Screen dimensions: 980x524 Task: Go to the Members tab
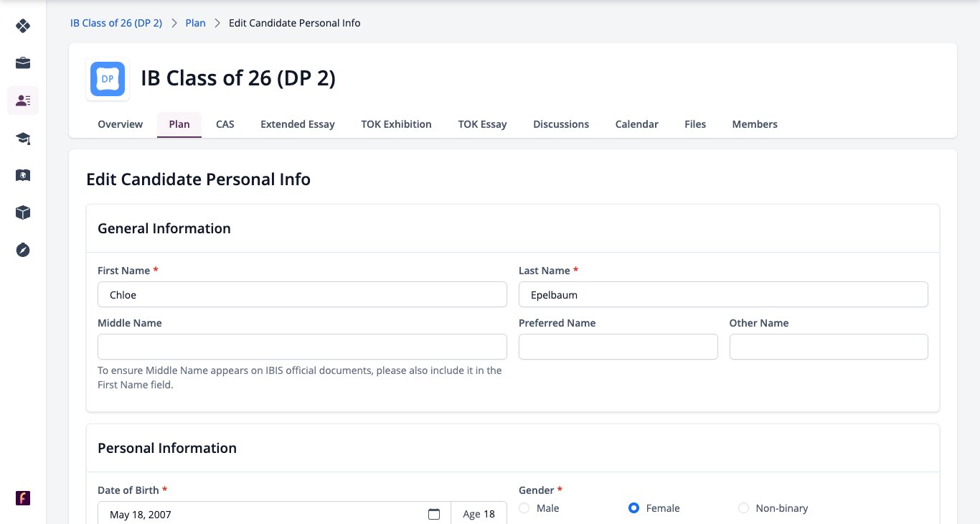(x=755, y=124)
